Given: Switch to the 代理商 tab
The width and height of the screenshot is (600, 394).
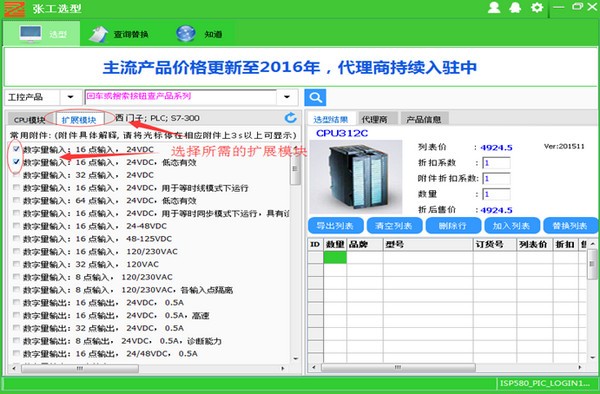Looking at the screenshot, I should [375, 119].
